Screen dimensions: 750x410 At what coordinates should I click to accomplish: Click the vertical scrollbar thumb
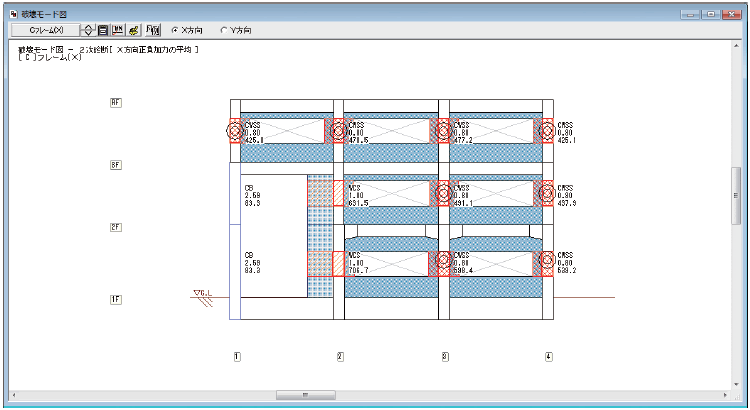tap(736, 195)
